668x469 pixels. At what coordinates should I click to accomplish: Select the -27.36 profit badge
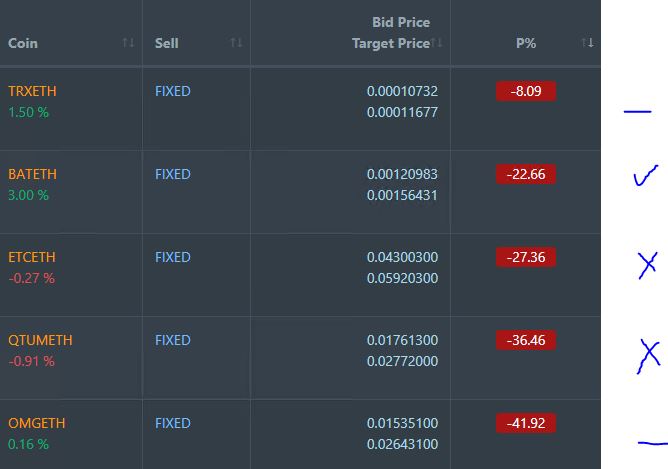526,257
